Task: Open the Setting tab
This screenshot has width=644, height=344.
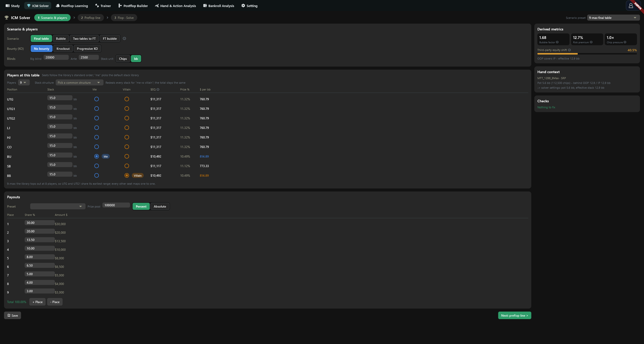Action: [250, 6]
